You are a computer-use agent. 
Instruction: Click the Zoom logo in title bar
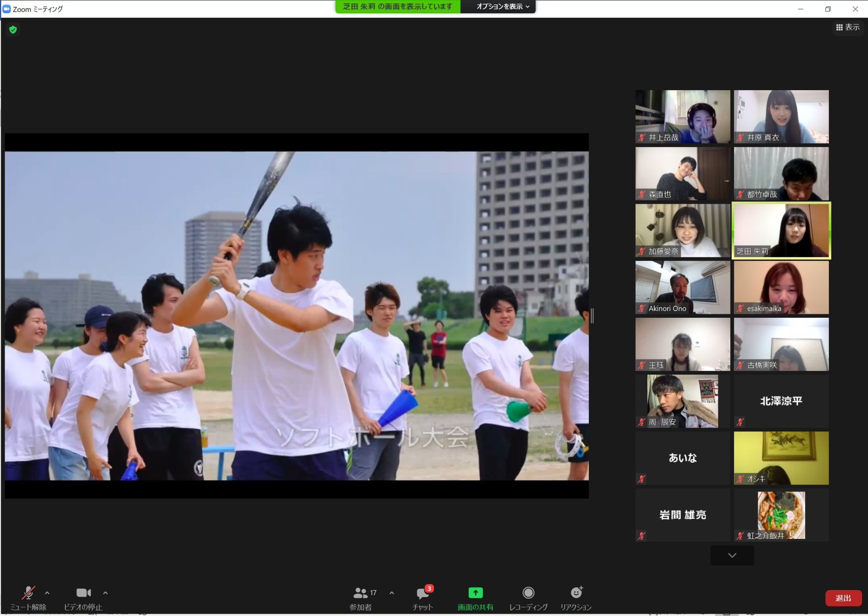[7, 9]
